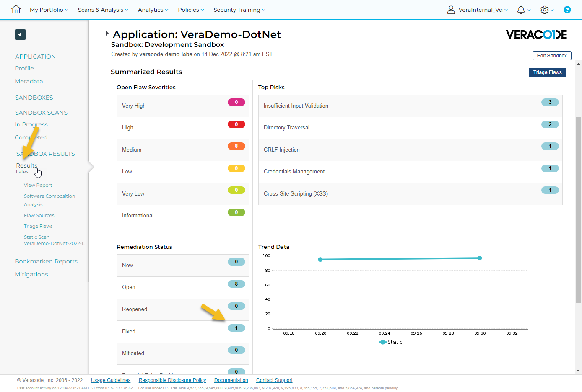Click the Informational green badge
The width and height of the screenshot is (582, 392).
(236, 212)
